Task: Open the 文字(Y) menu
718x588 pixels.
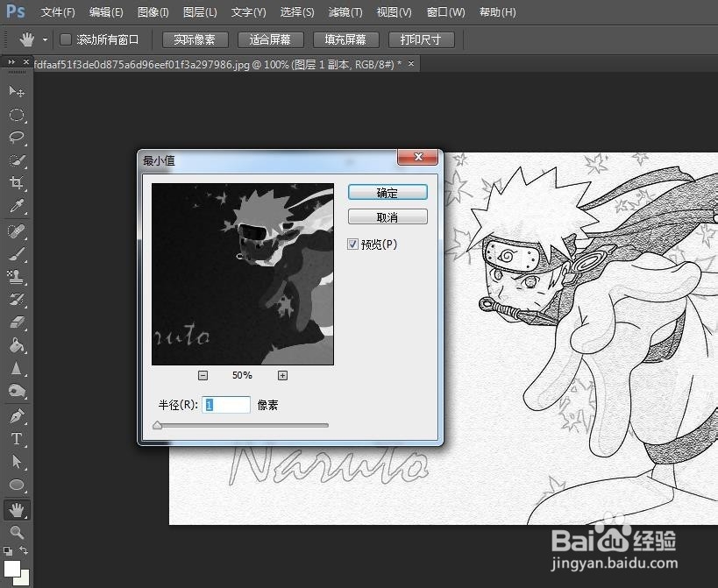Action: point(248,12)
